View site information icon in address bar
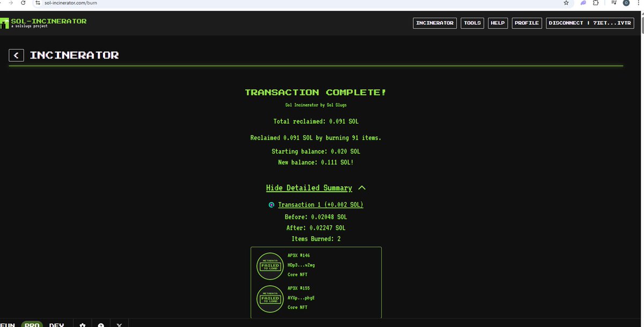 [38, 3]
